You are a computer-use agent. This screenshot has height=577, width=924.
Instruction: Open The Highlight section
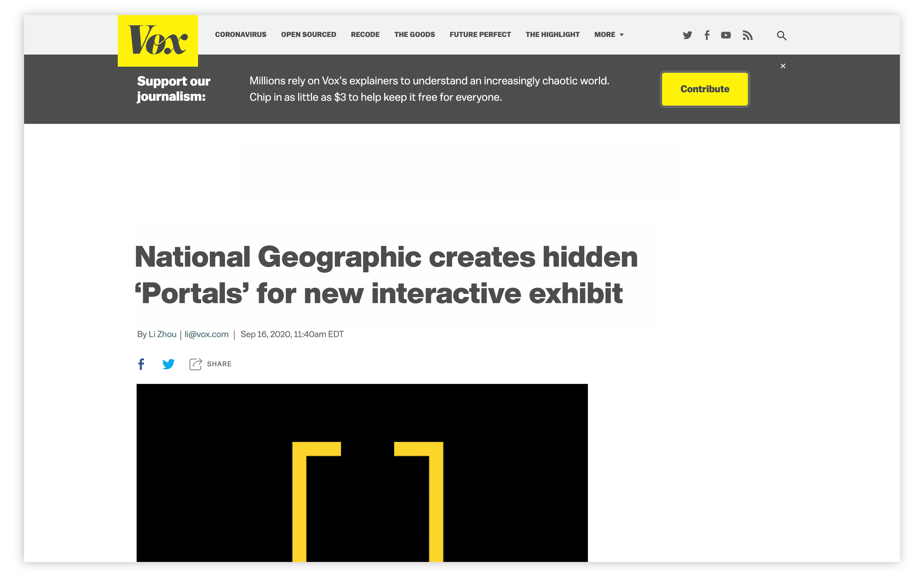click(x=552, y=34)
